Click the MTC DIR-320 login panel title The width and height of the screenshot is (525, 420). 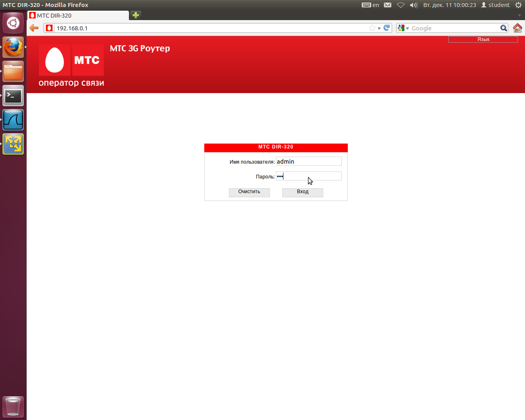point(276,147)
